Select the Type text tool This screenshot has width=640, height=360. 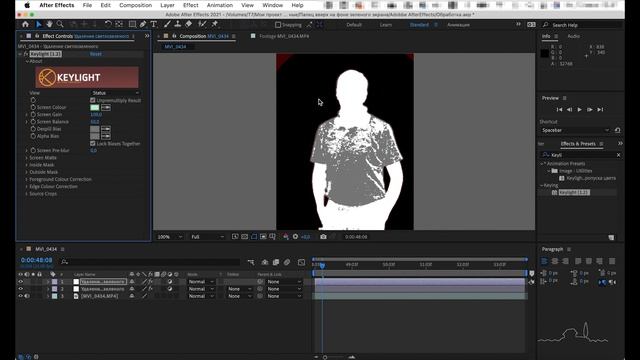[x=154, y=24]
